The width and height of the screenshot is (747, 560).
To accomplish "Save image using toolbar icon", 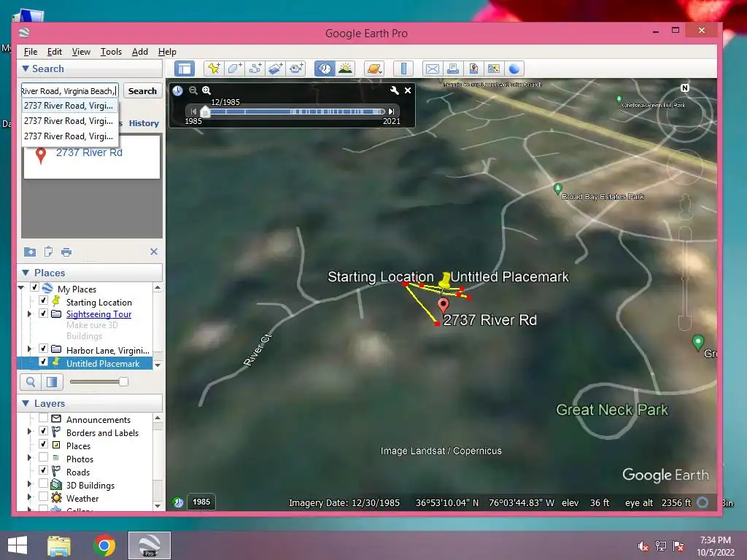I will (x=473, y=69).
